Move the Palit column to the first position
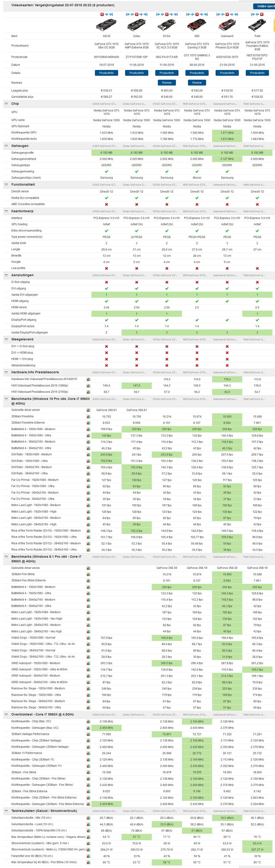The width and height of the screenshot is (275, 868). (252, 14)
